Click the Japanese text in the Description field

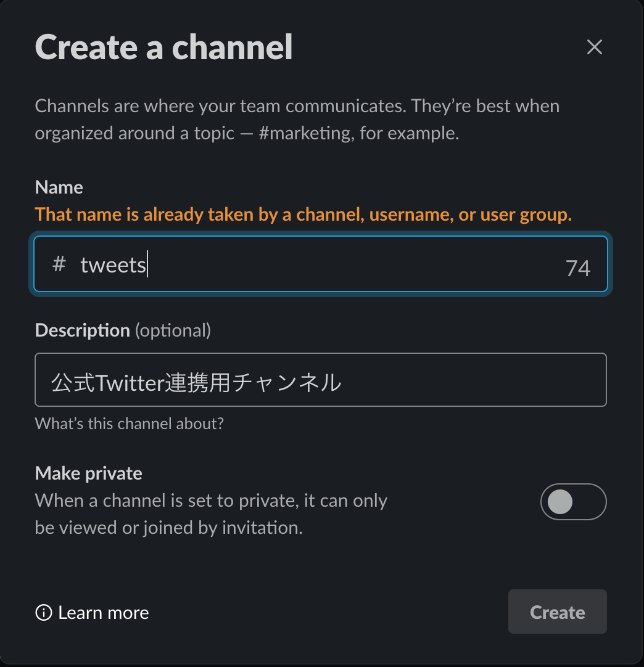(196, 383)
